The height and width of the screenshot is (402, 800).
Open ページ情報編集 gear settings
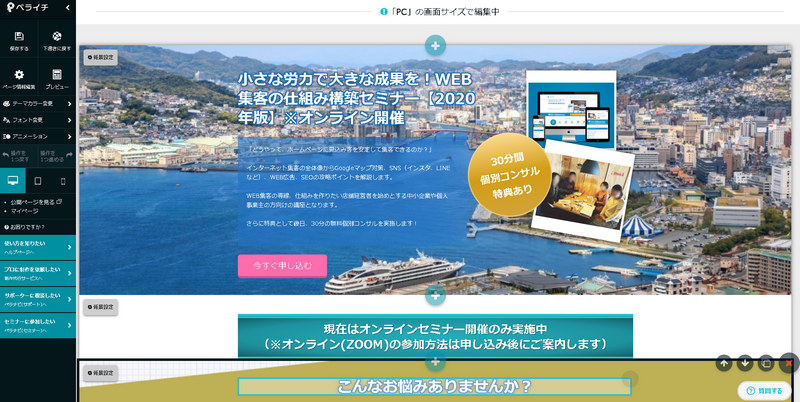[19, 79]
